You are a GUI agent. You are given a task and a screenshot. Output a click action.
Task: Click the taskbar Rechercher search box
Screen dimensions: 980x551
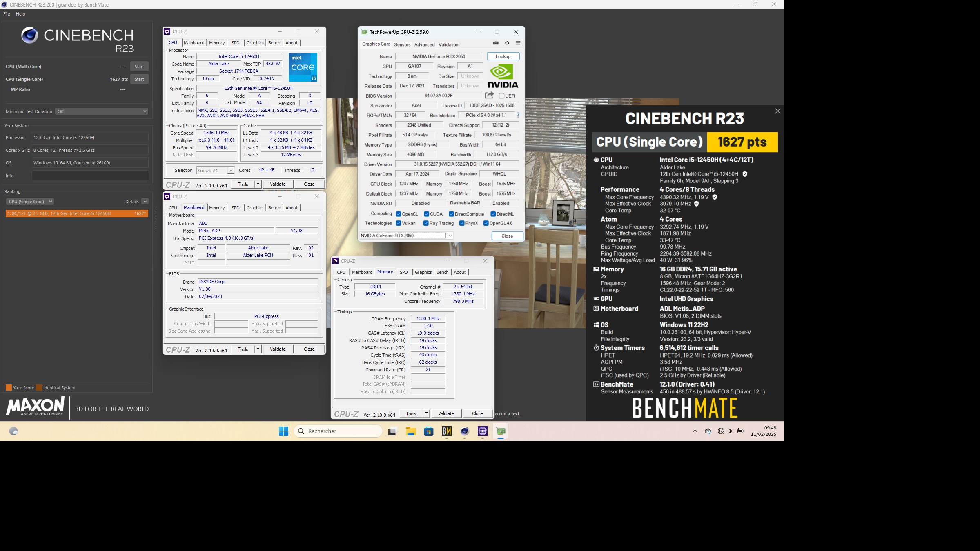tap(338, 431)
